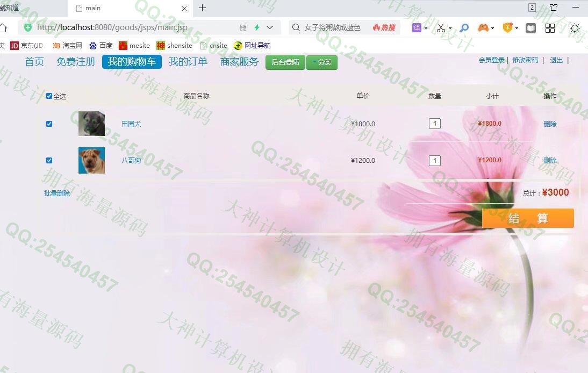The height and width of the screenshot is (373, 588).
Task: Click the shirt skin icon in title bar
Action: [x=554, y=8]
